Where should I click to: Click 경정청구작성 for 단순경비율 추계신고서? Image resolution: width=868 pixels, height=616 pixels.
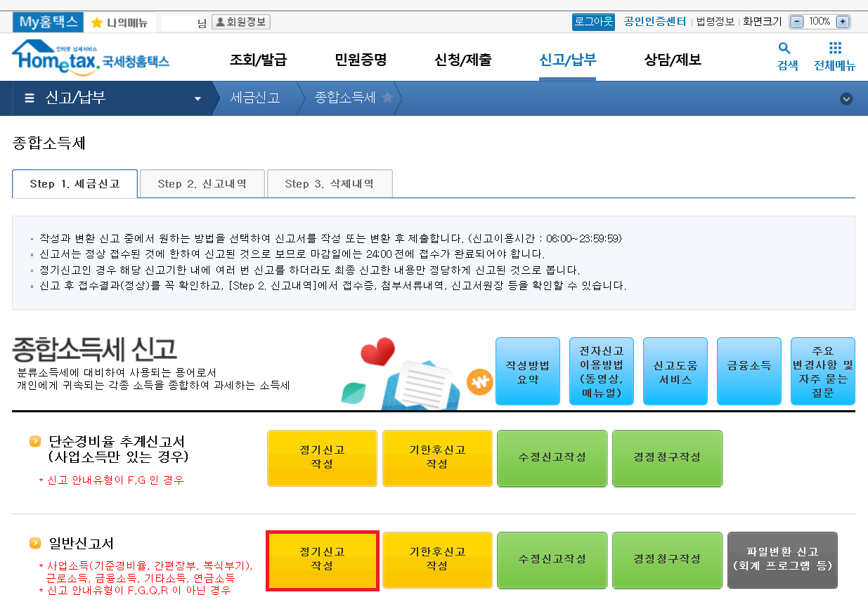tap(668, 458)
